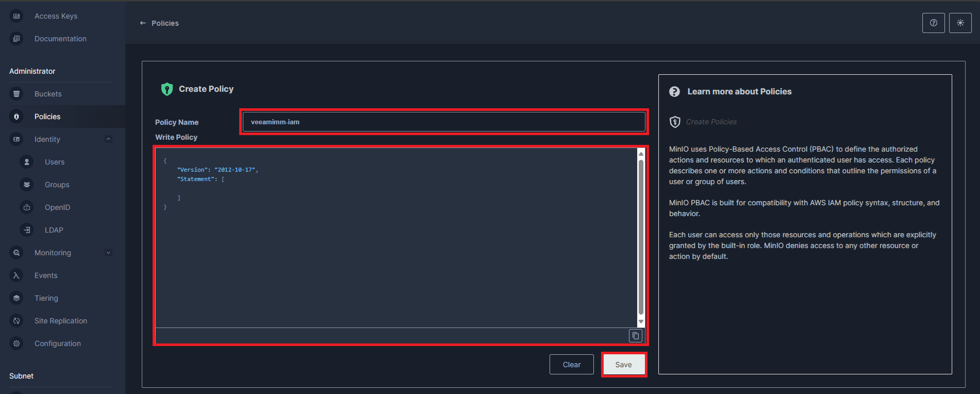
Task: Select the Policies menu item
Action: 47,117
